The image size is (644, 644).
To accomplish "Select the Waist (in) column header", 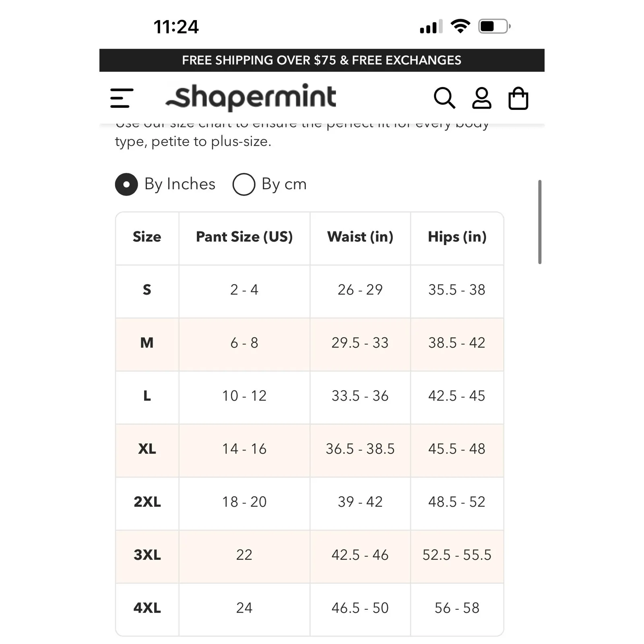I will 359,237.
